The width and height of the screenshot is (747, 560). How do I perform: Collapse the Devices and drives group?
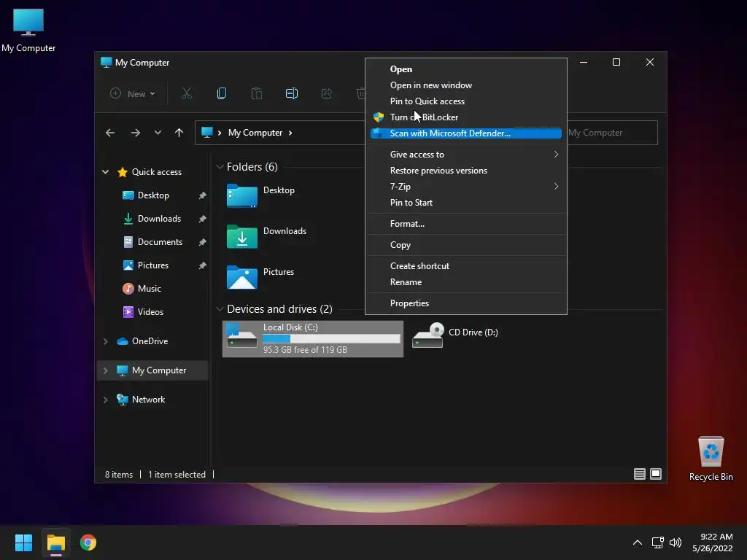coord(220,309)
